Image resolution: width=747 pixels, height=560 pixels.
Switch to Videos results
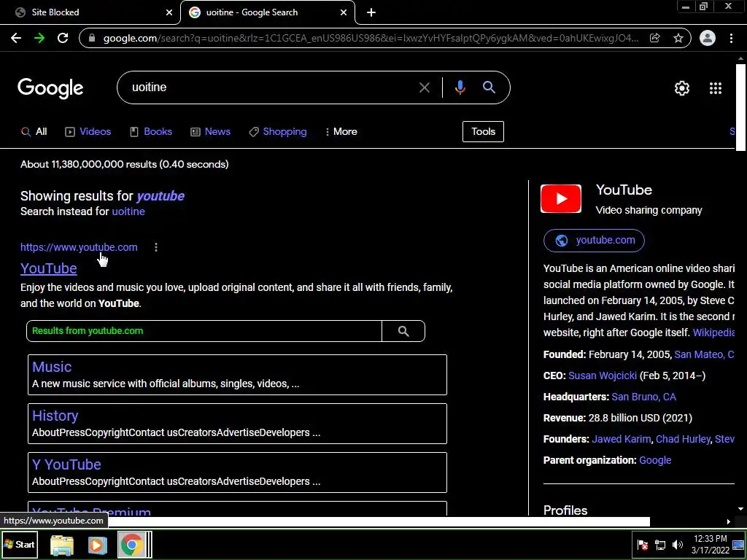[x=88, y=132]
